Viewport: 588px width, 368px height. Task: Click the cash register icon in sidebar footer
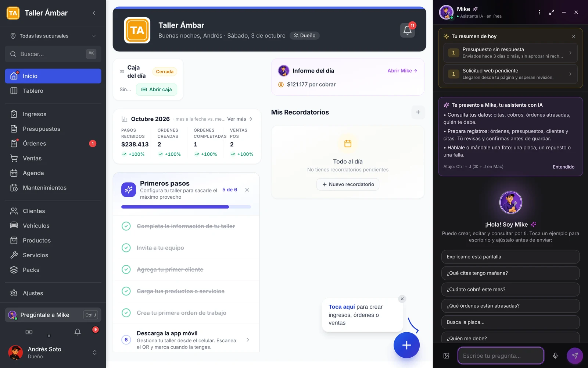pos(29,332)
